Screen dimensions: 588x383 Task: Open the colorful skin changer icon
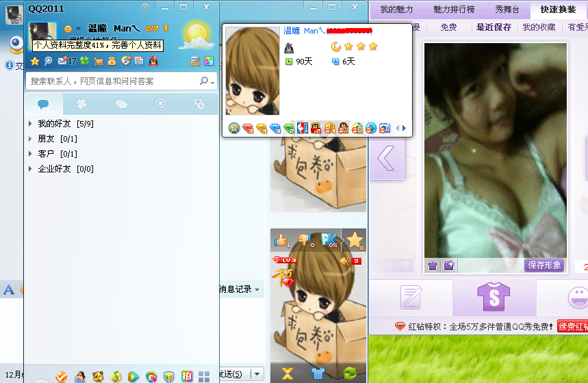tap(209, 61)
